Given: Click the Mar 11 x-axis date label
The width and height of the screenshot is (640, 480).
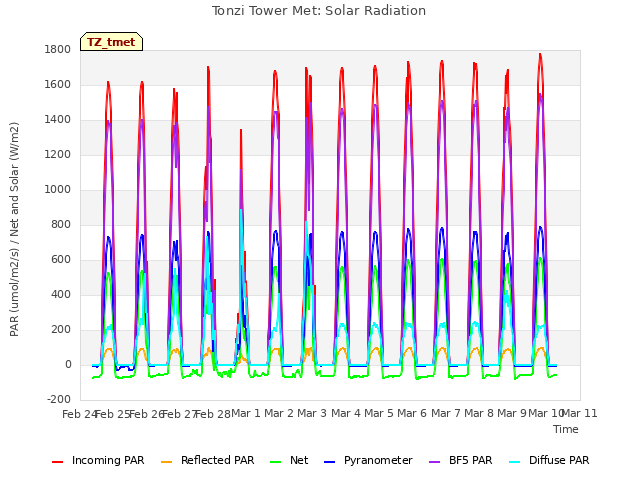Looking at the screenshot, I should [x=580, y=413].
